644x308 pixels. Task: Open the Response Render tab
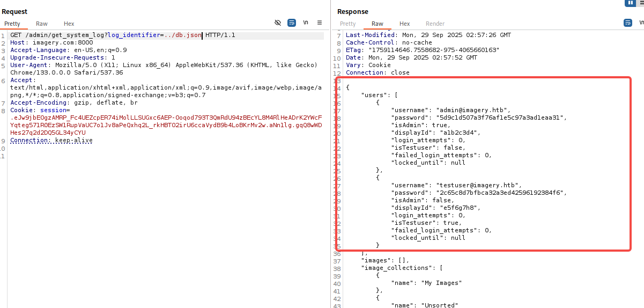click(435, 24)
